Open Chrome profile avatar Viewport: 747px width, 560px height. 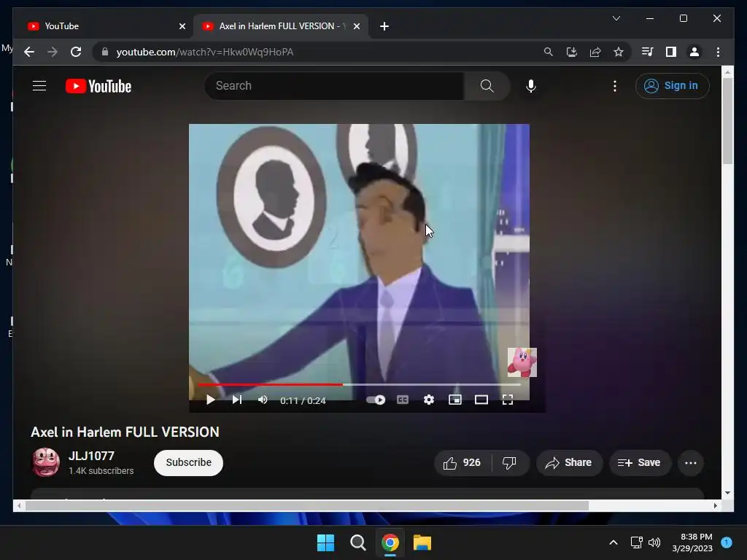tap(694, 52)
